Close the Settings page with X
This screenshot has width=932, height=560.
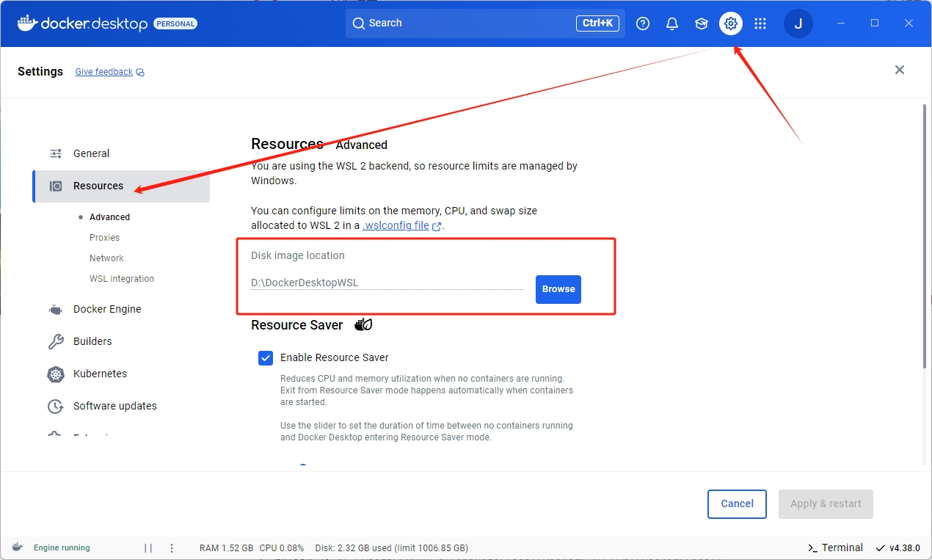coord(900,70)
